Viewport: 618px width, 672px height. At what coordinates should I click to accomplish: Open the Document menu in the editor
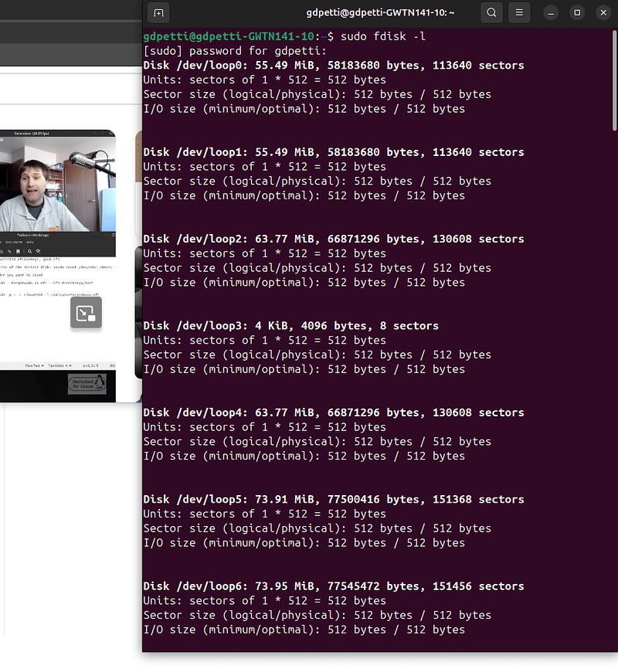coord(15,242)
